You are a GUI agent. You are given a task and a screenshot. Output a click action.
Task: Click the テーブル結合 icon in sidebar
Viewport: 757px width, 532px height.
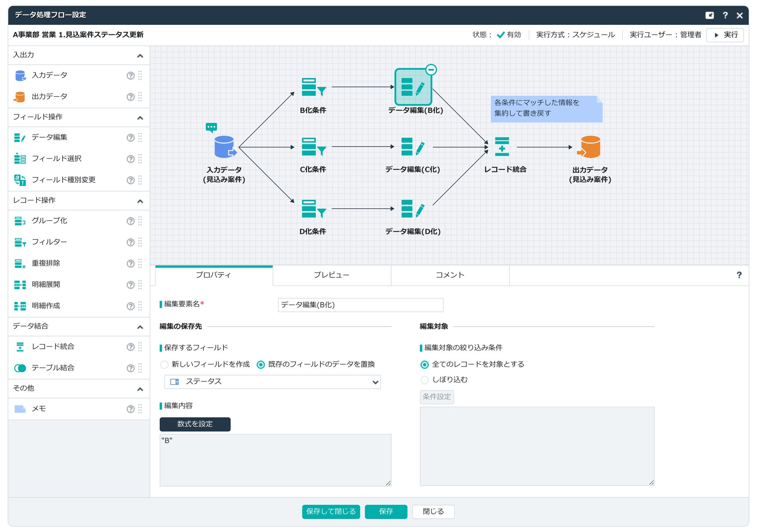[20, 368]
